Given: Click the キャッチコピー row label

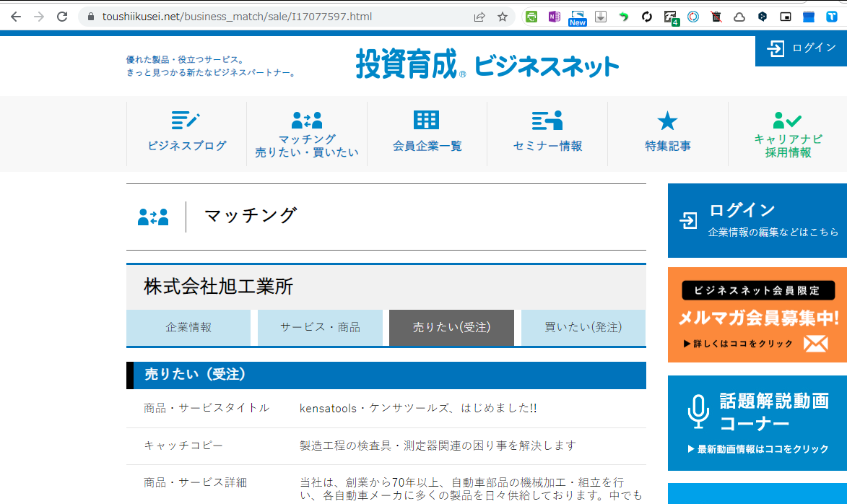Looking at the screenshot, I should (x=183, y=446).
